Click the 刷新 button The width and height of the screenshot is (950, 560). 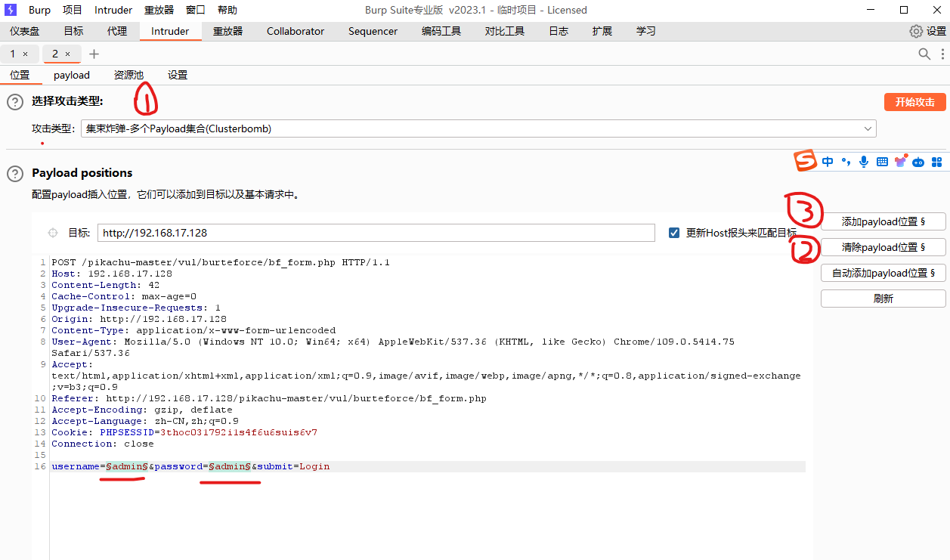[x=883, y=299]
